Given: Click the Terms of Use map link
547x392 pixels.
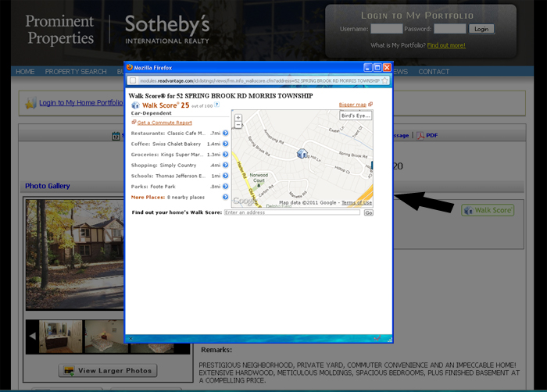Looking at the screenshot, I should pos(356,202).
